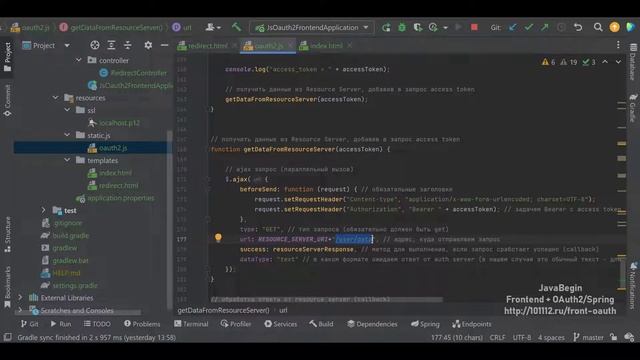Toggle Gradle right sidebar tab
This screenshot has height=360, width=640.
coord(633,107)
